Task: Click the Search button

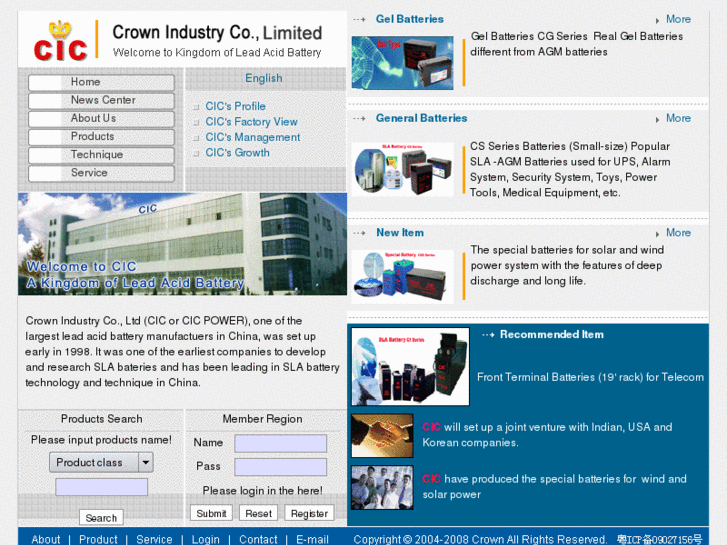Action: pyautogui.click(x=101, y=518)
